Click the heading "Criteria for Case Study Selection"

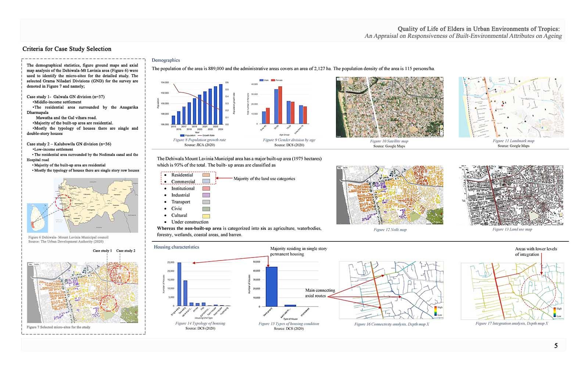point(67,49)
